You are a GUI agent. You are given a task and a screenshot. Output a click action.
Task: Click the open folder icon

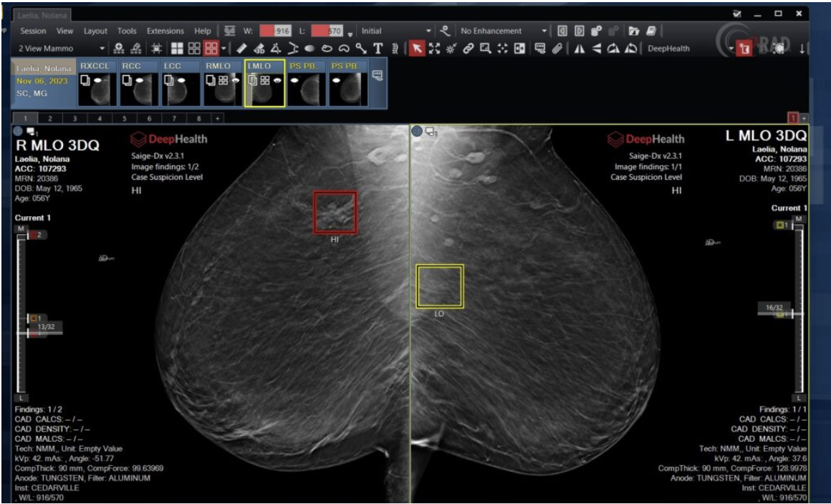click(634, 31)
